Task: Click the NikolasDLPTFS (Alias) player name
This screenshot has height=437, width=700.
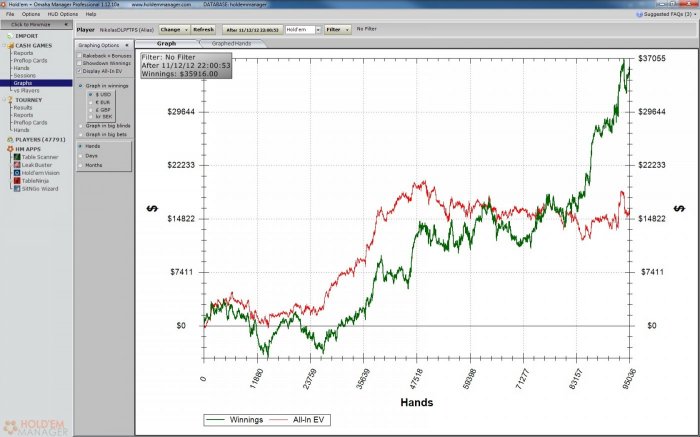Action: [126, 30]
